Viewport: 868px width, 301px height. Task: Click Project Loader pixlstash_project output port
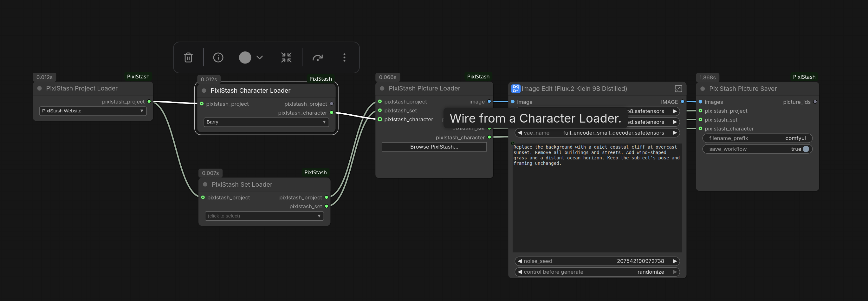click(149, 102)
